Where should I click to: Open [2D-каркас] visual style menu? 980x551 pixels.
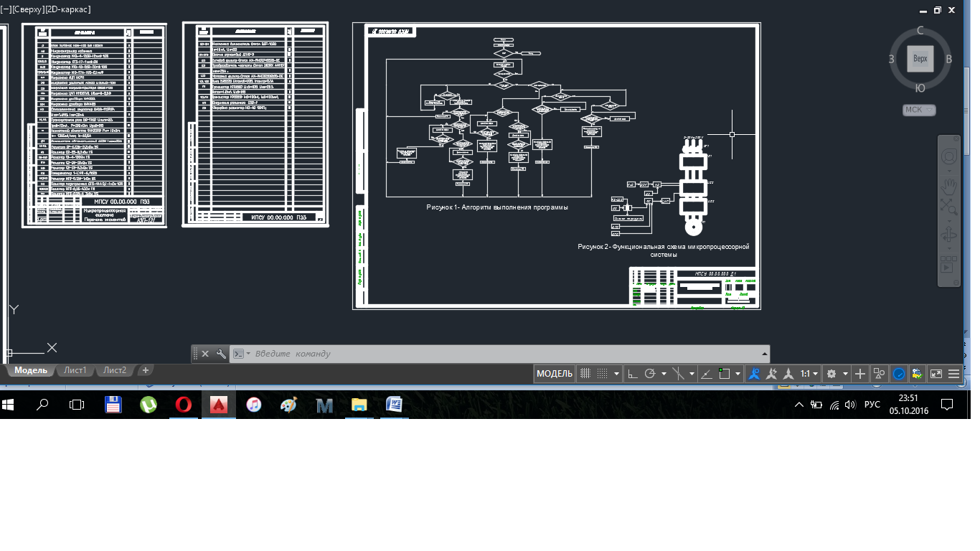tap(68, 9)
